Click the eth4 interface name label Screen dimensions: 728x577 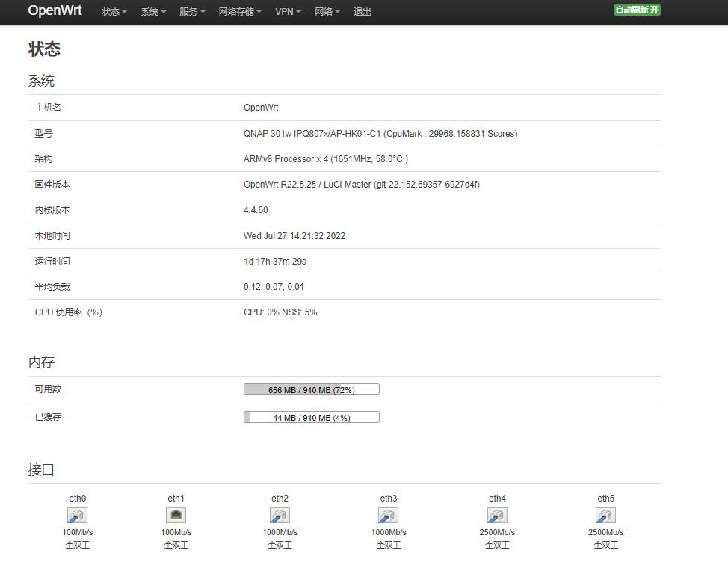tap(496, 498)
